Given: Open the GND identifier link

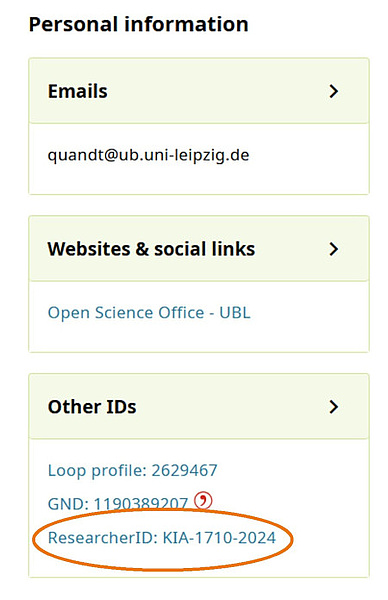Looking at the screenshot, I should click(x=117, y=504).
